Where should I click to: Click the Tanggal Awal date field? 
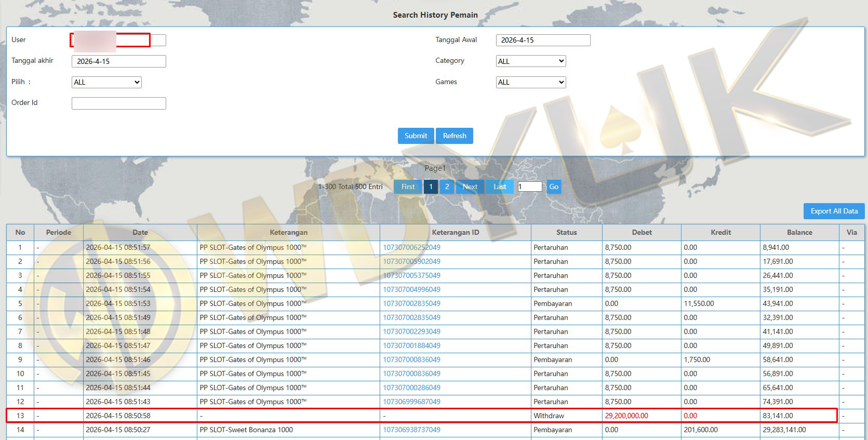[543, 40]
